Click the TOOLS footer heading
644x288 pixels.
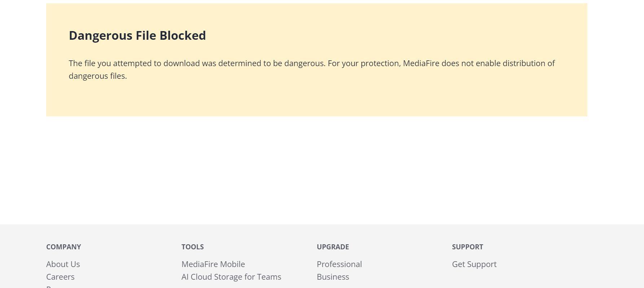[x=193, y=247]
